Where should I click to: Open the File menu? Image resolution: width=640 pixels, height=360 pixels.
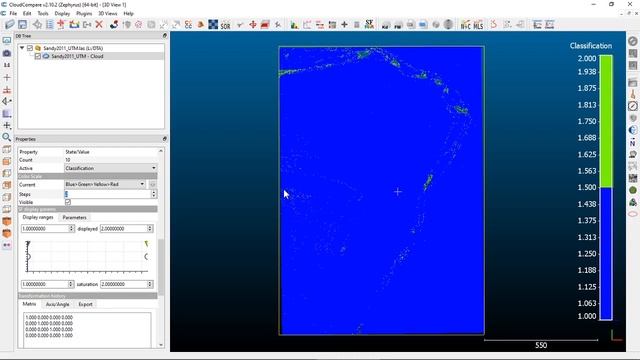[x=13, y=13]
